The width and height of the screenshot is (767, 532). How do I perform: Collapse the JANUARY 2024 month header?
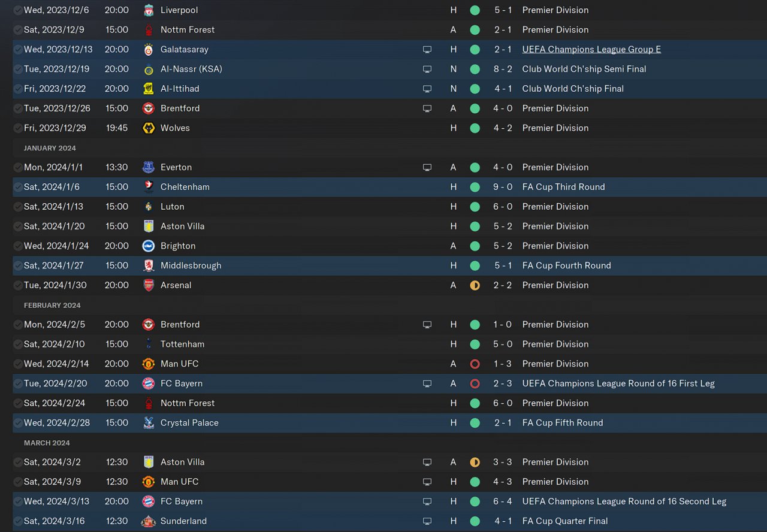click(x=50, y=148)
